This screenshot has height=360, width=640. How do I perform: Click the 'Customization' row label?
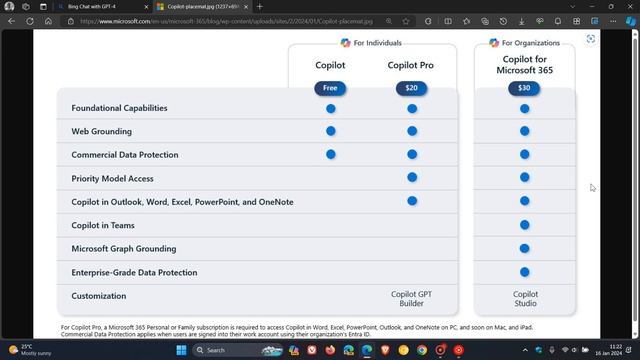[x=99, y=296]
